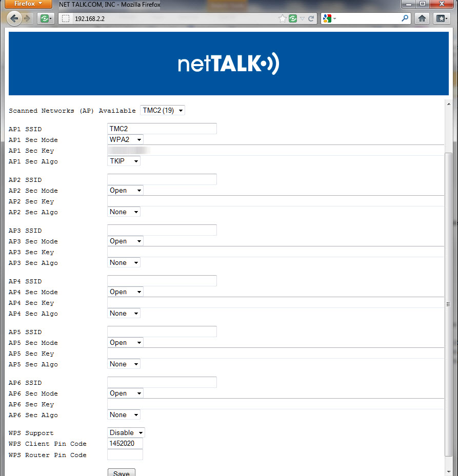Image resolution: width=458 pixels, height=476 pixels.
Task: Click the Home icon in toolbar
Action: pyautogui.click(x=422, y=18)
